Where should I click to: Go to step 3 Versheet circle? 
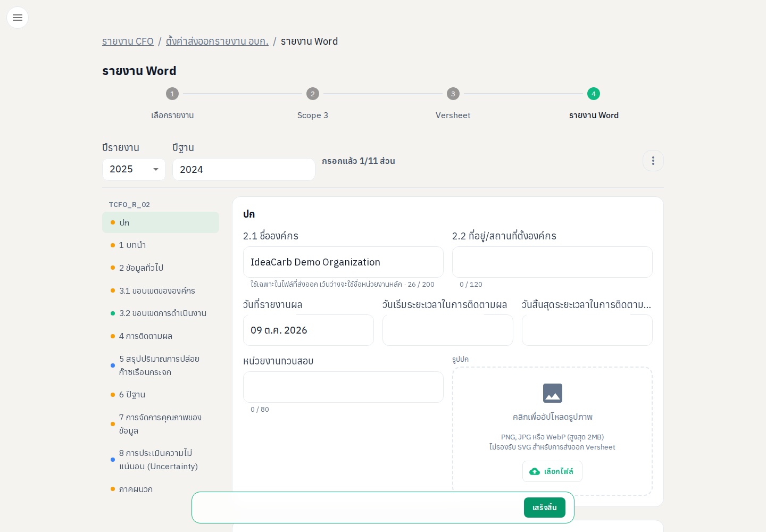[453, 94]
